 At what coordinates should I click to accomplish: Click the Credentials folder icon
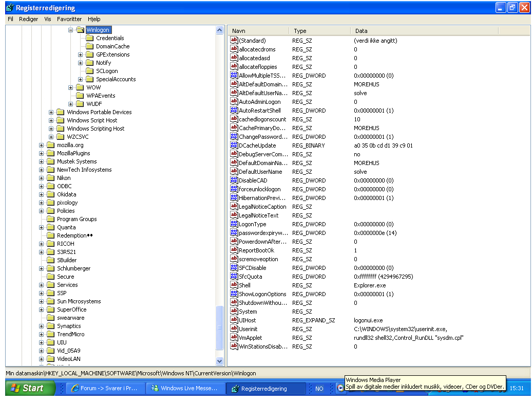pos(89,38)
